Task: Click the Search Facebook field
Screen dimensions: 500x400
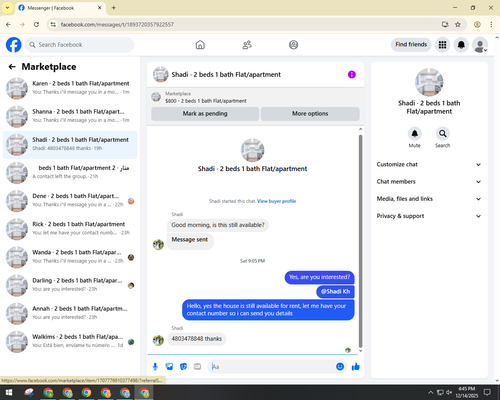Action: pos(80,45)
